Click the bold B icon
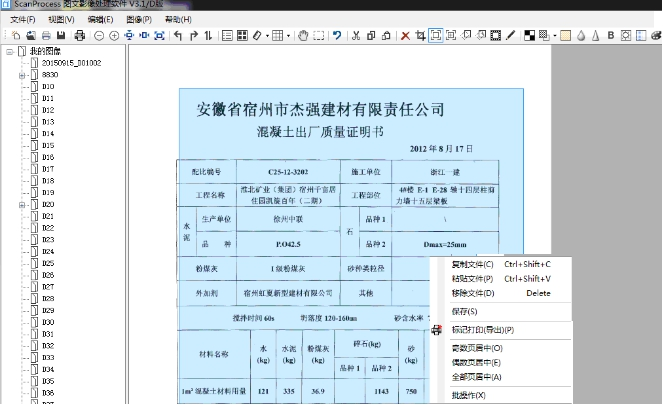 click(611, 36)
